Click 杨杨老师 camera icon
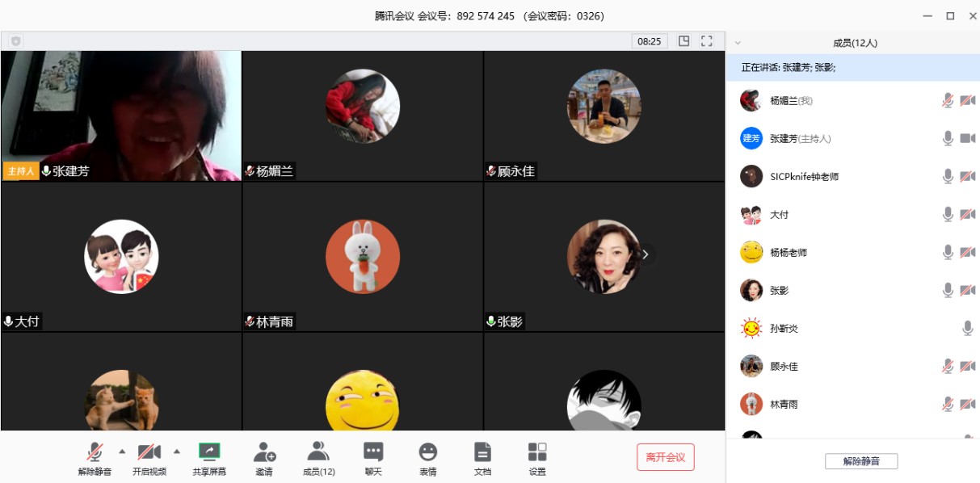This screenshot has width=980, height=483. (x=968, y=253)
